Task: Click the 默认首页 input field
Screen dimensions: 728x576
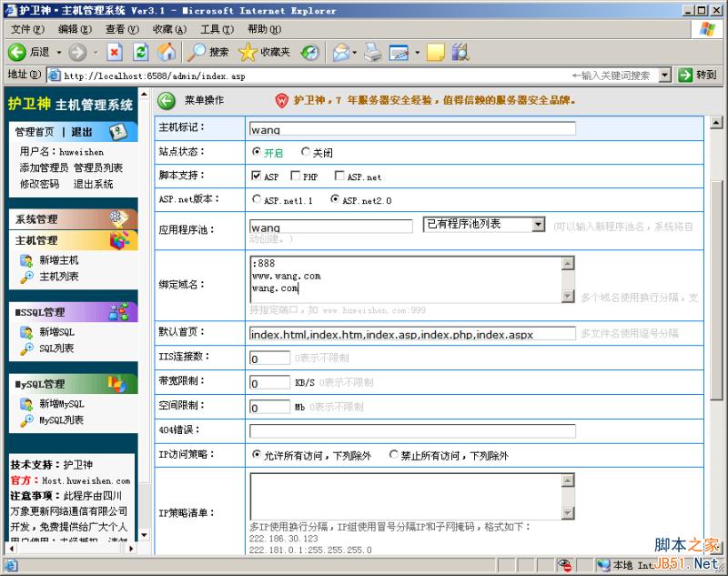Action: point(412,334)
